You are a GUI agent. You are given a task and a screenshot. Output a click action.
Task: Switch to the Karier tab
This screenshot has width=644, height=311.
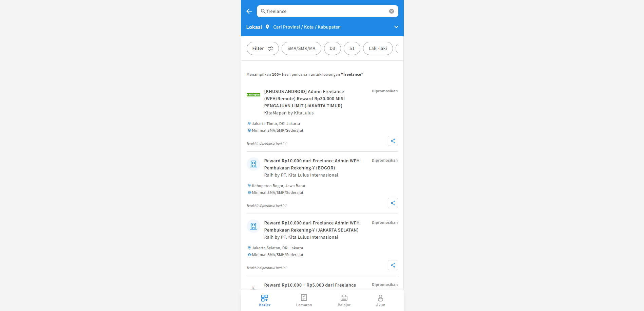(265, 300)
